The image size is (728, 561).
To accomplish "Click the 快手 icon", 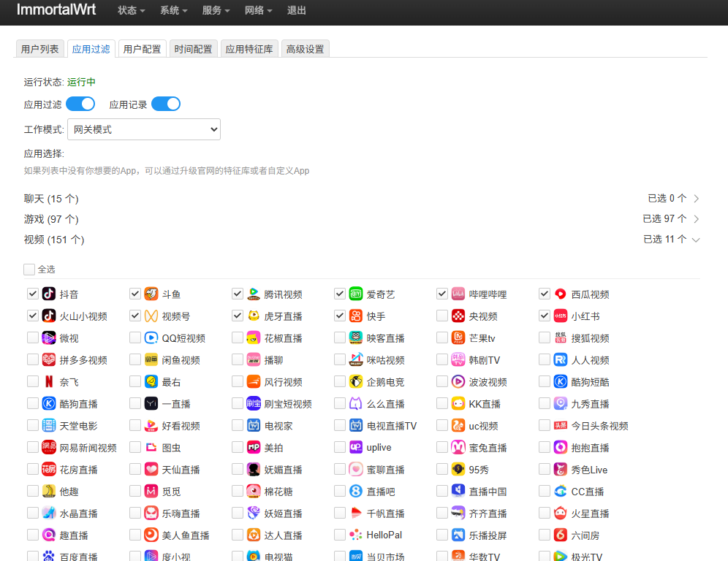I will tap(356, 316).
